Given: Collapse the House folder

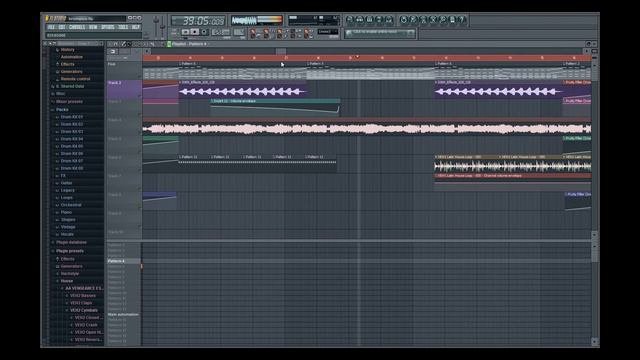Looking at the screenshot, I should click(x=67, y=281).
